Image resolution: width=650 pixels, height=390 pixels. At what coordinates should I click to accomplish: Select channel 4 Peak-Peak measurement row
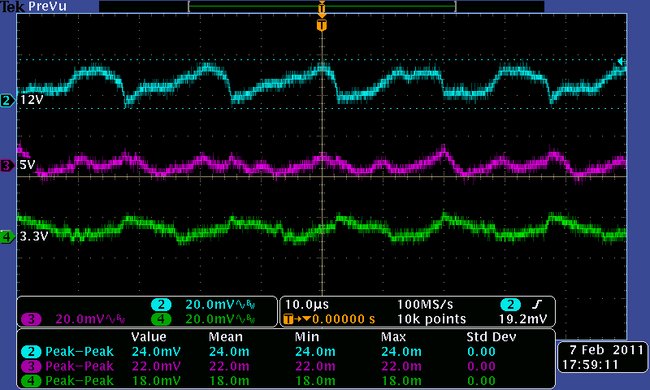pyautogui.click(x=286, y=380)
